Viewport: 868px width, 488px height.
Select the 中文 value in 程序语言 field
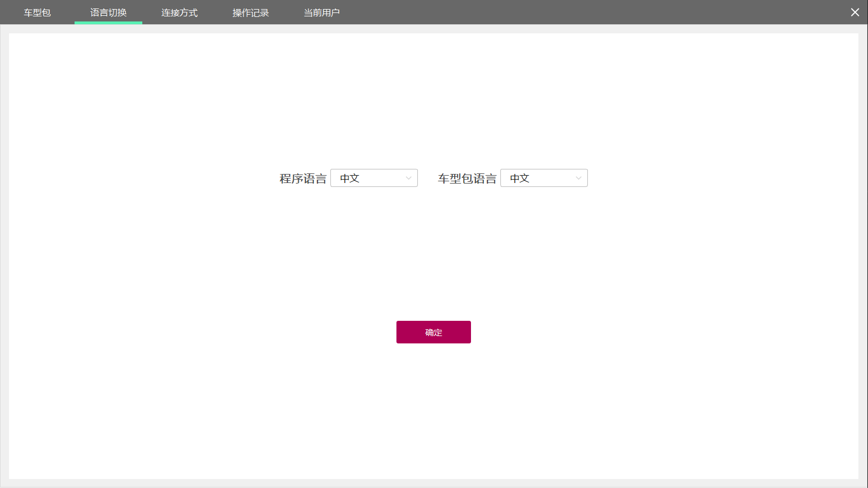pyautogui.click(x=350, y=178)
